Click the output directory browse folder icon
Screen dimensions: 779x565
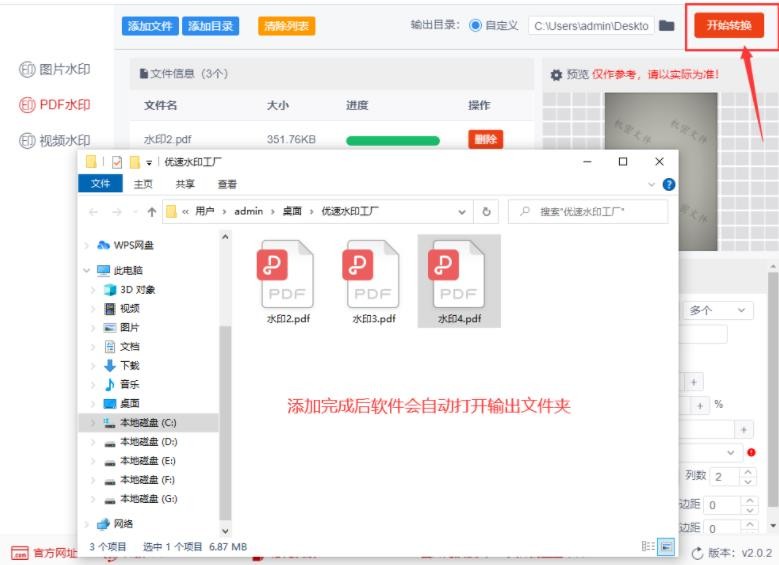(667, 26)
